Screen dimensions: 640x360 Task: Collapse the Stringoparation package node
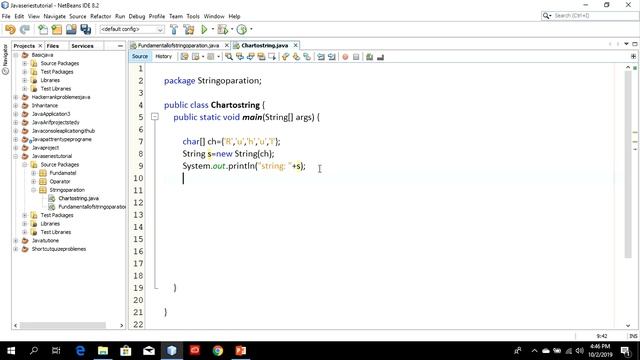click(x=33, y=190)
